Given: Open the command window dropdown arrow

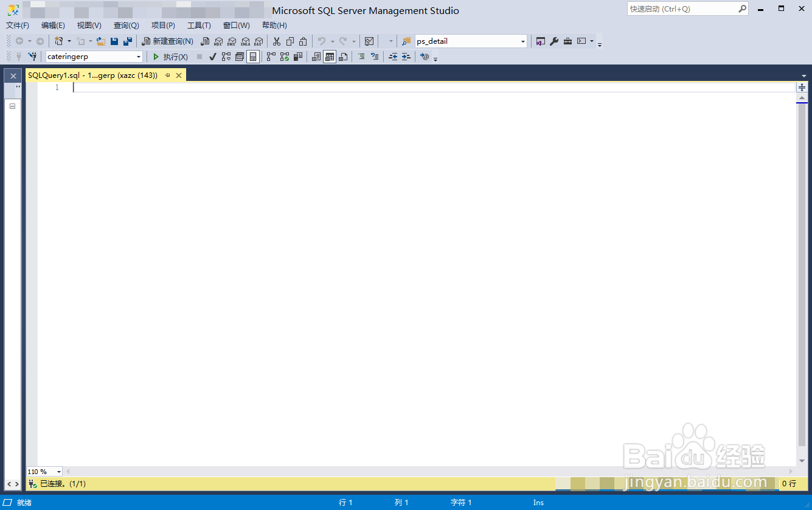Looking at the screenshot, I should 592,41.
